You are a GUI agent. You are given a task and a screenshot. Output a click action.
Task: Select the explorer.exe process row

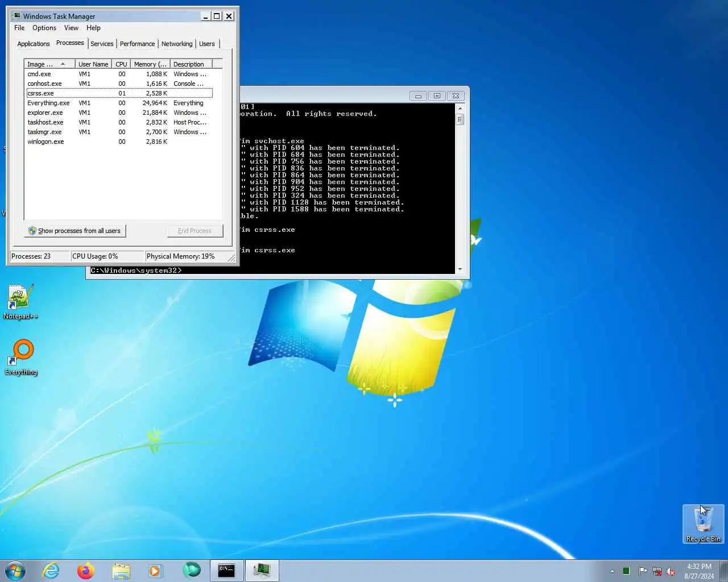(119, 113)
